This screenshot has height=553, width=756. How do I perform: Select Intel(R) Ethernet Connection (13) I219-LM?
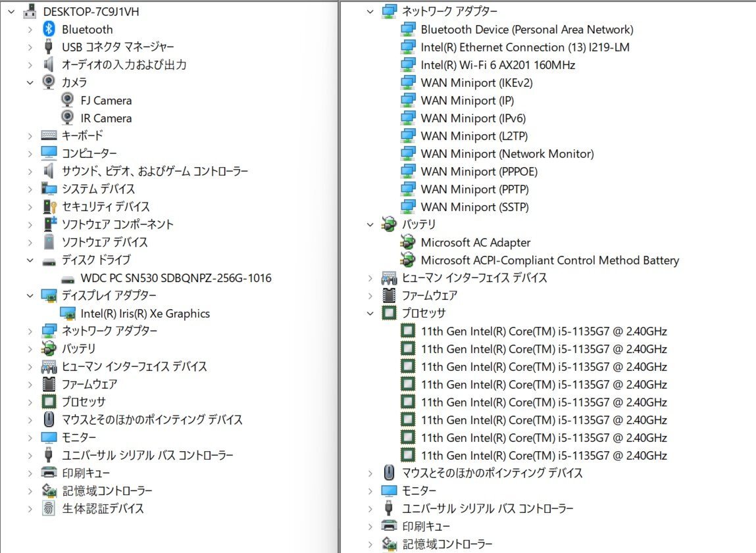(x=525, y=47)
